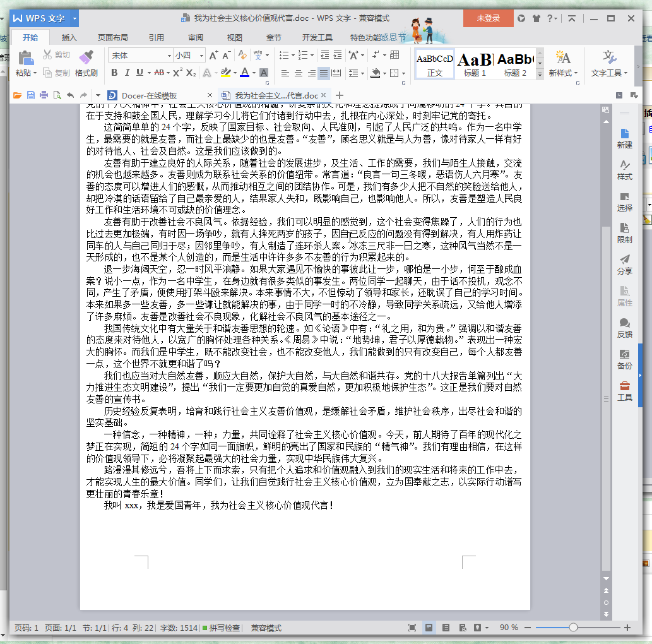Image resolution: width=652 pixels, height=644 pixels.
Task: Click the 未登录 login button
Action: tap(488, 19)
